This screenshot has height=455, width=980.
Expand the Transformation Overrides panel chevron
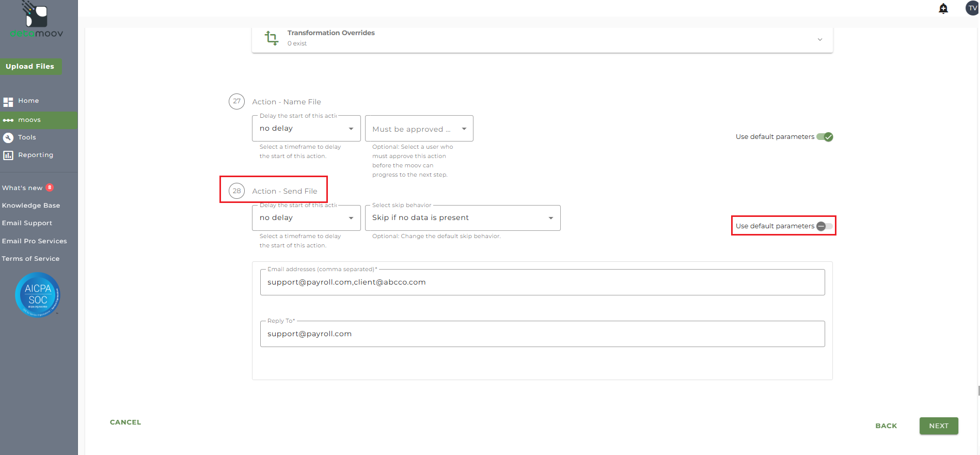819,40
